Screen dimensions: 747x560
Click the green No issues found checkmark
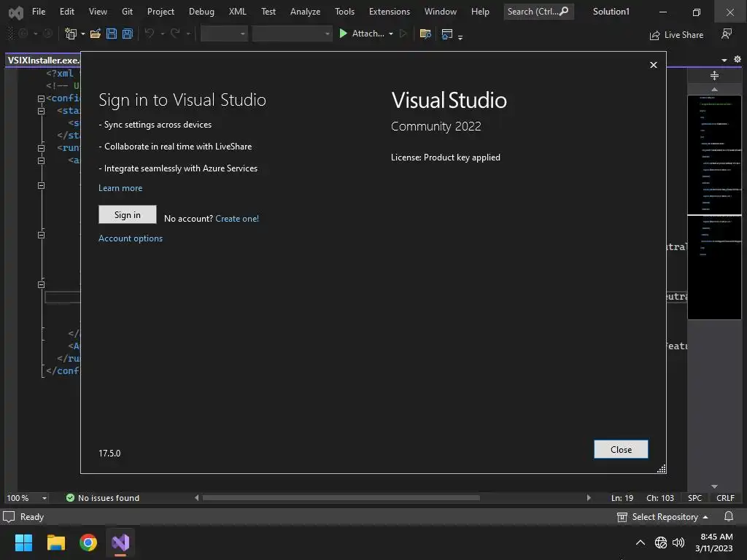click(x=70, y=497)
